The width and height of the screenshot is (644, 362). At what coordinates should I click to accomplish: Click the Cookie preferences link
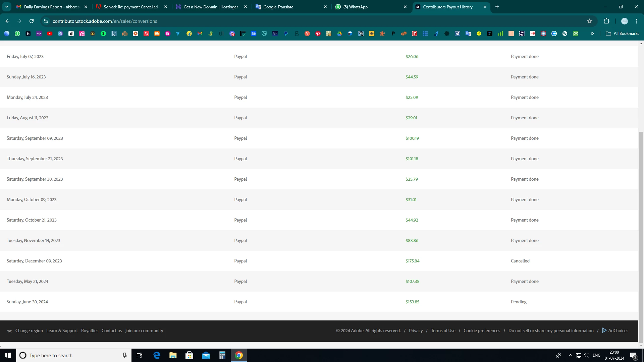(482, 330)
